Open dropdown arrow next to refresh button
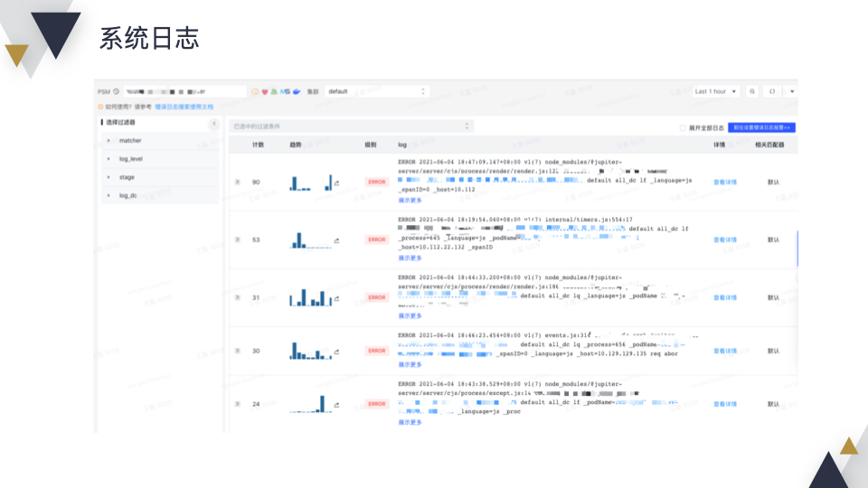This screenshot has height=488, width=868. (792, 91)
